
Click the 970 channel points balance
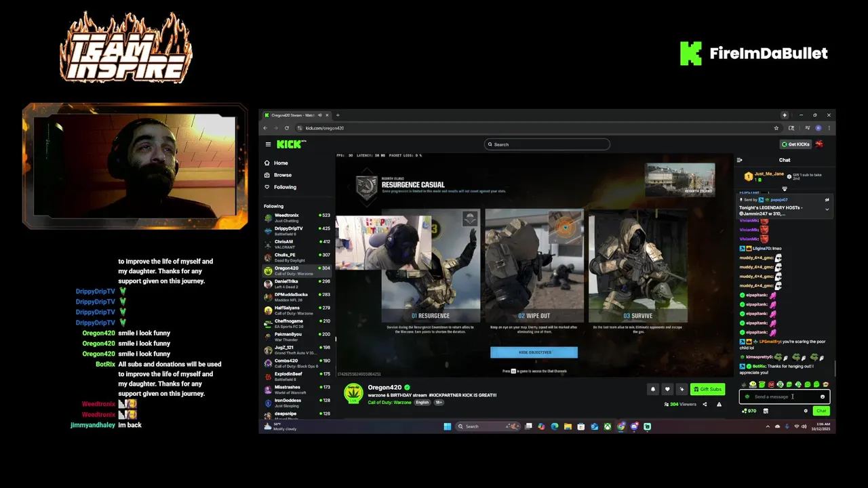749,411
